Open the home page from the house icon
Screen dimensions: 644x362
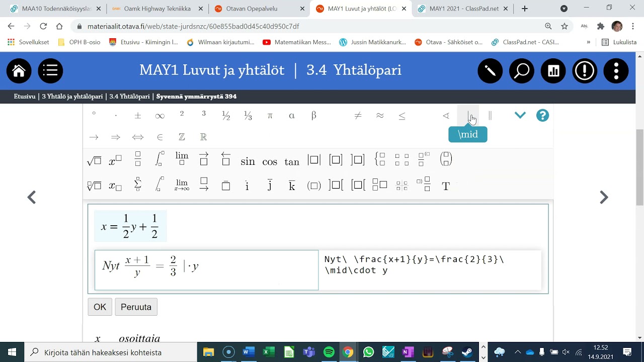pos(19,71)
